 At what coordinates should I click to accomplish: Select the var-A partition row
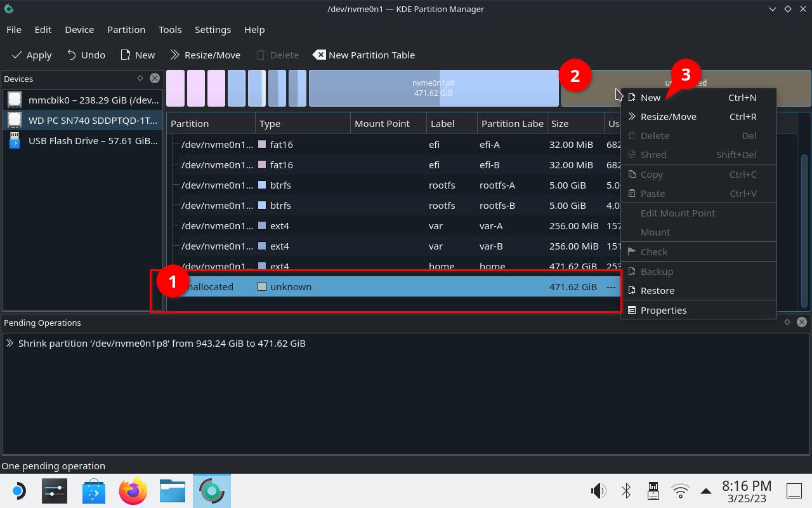tap(393, 225)
